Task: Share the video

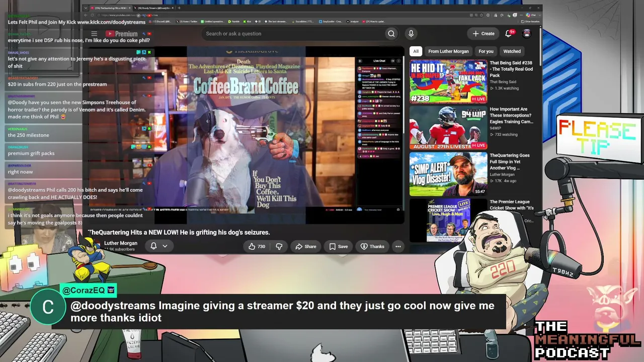Action: (306, 246)
